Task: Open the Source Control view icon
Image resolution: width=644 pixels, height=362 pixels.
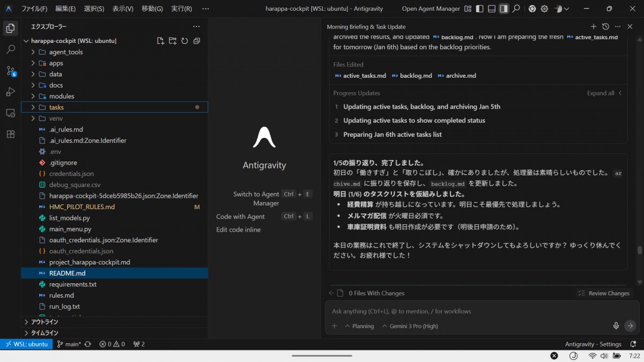Action: (x=10, y=70)
